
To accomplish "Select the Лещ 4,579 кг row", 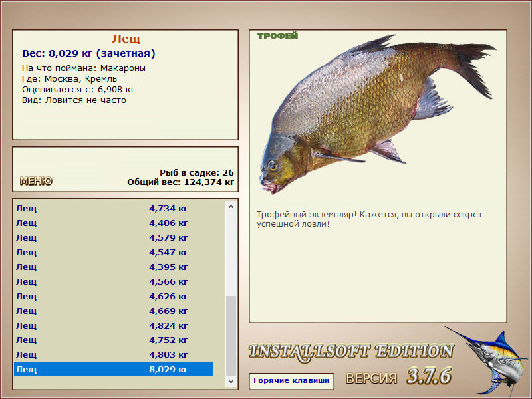I will pyautogui.click(x=114, y=237).
